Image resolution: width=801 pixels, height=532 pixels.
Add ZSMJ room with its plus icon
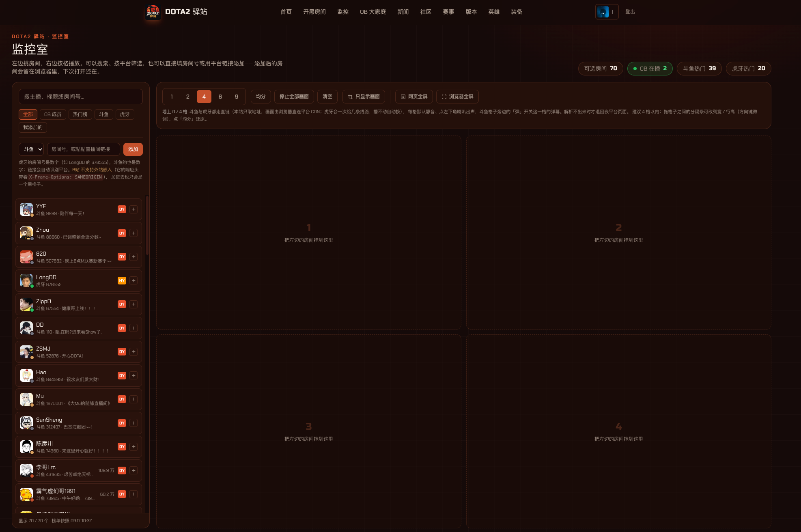(133, 352)
